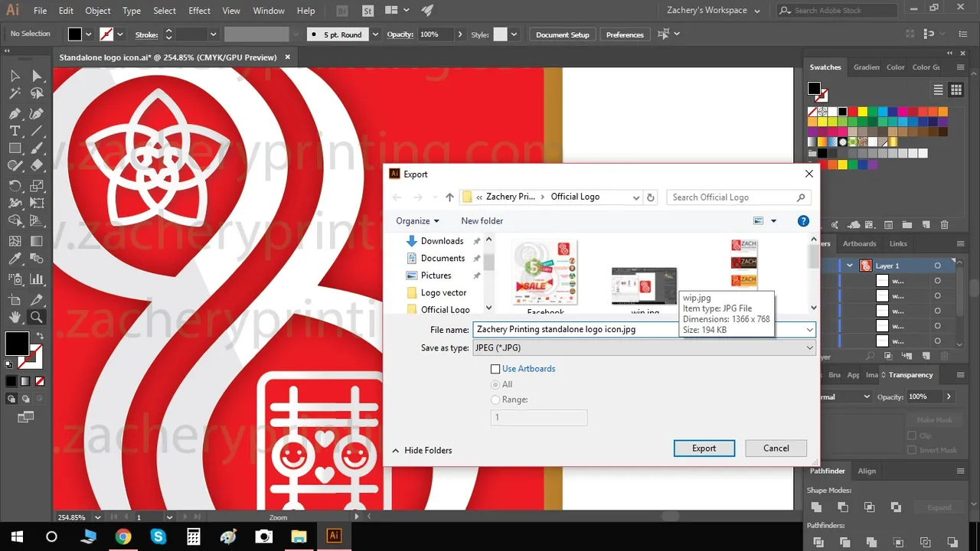
Task: Pick the Eyedropper tool
Action: click(x=15, y=259)
